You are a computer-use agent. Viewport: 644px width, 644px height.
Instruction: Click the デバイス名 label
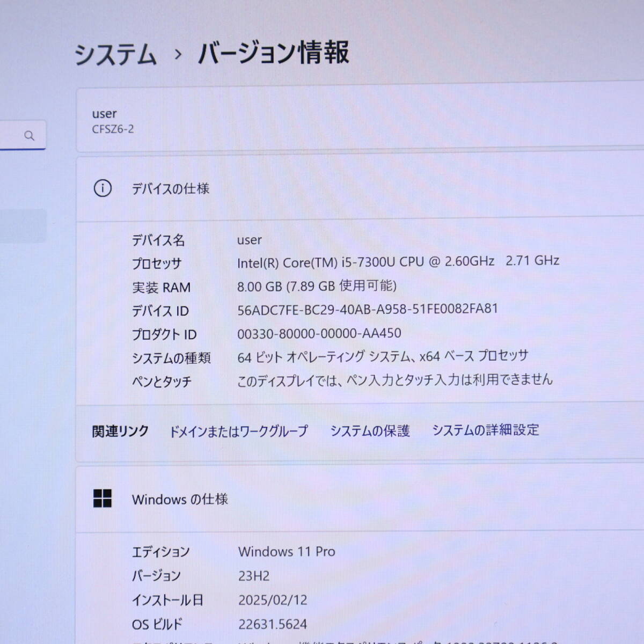158,240
